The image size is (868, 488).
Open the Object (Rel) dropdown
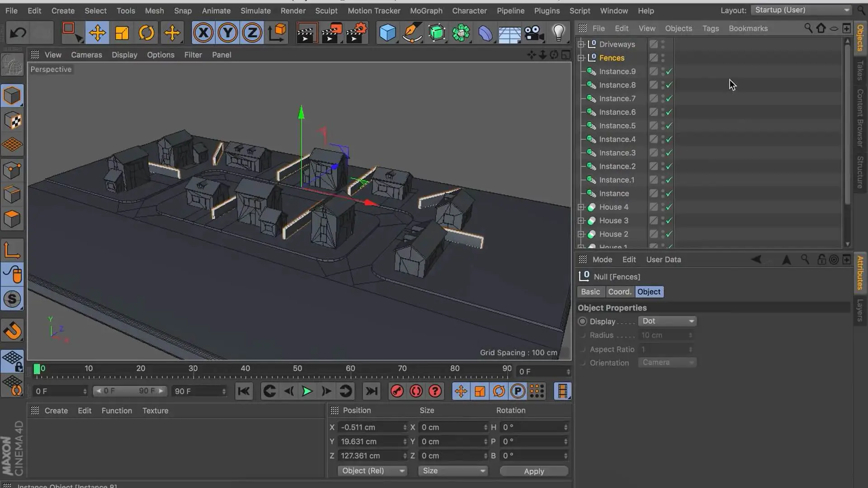(x=372, y=471)
